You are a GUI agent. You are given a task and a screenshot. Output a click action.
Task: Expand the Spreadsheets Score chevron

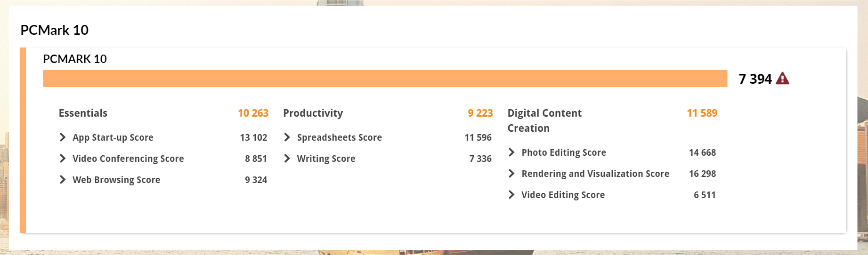[287, 137]
